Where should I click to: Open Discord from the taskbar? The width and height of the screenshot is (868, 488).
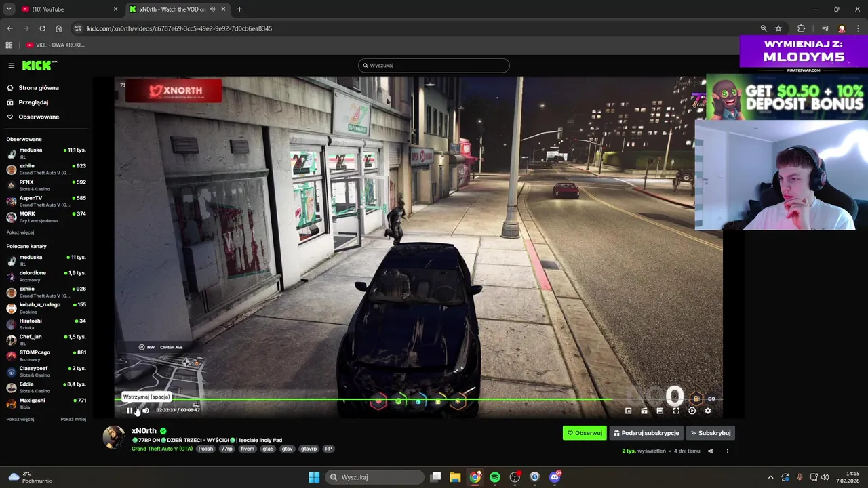point(555,477)
